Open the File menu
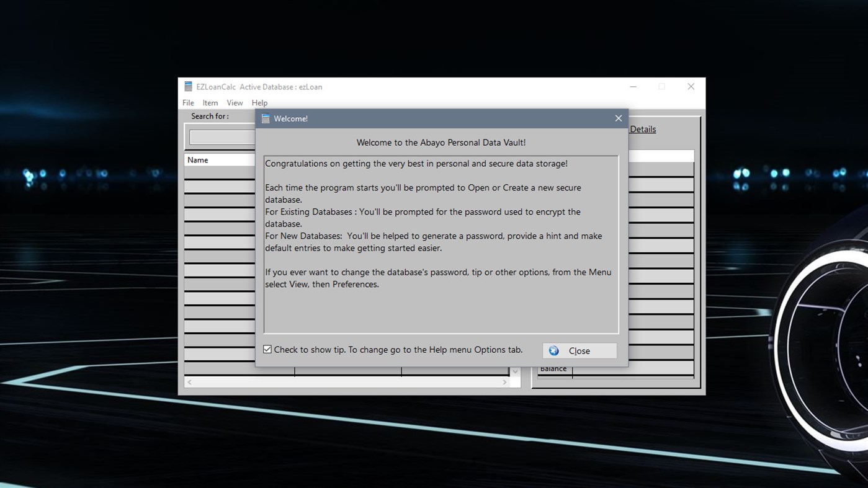This screenshot has width=868, height=488. point(187,103)
